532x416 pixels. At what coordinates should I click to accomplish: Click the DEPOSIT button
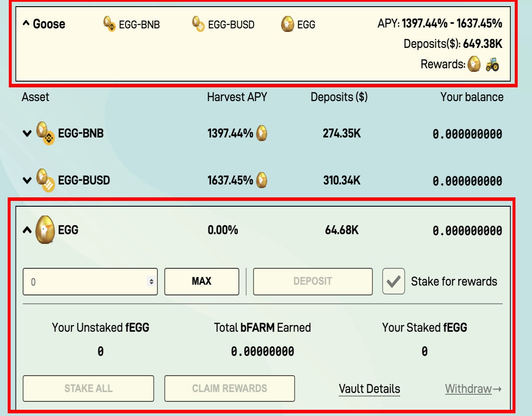click(313, 281)
